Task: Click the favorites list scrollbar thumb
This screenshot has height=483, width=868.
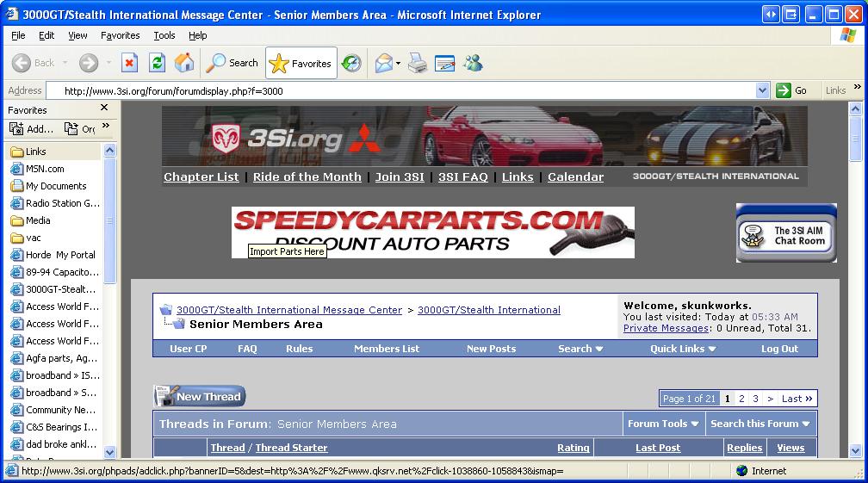Action: pos(109,220)
